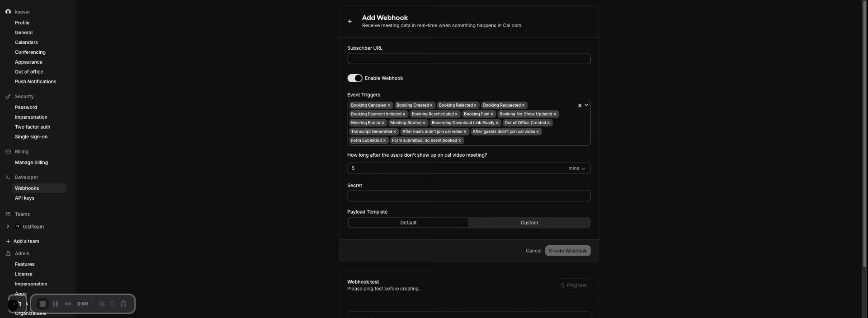Toggle the Enable Webhook switch

tap(355, 78)
